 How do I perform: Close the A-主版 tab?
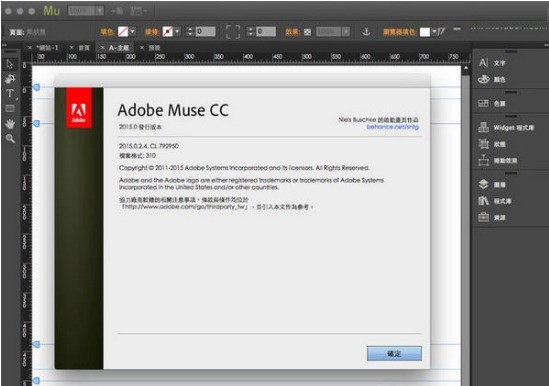pyautogui.click(x=103, y=48)
